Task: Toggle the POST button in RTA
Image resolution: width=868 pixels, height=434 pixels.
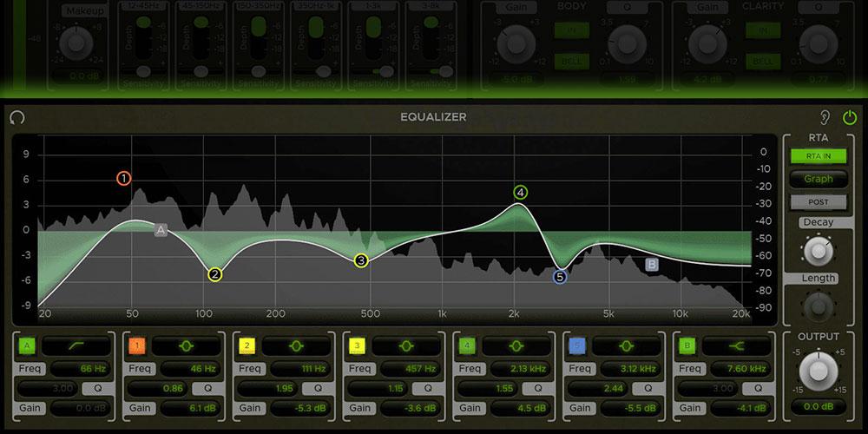Action: click(819, 202)
